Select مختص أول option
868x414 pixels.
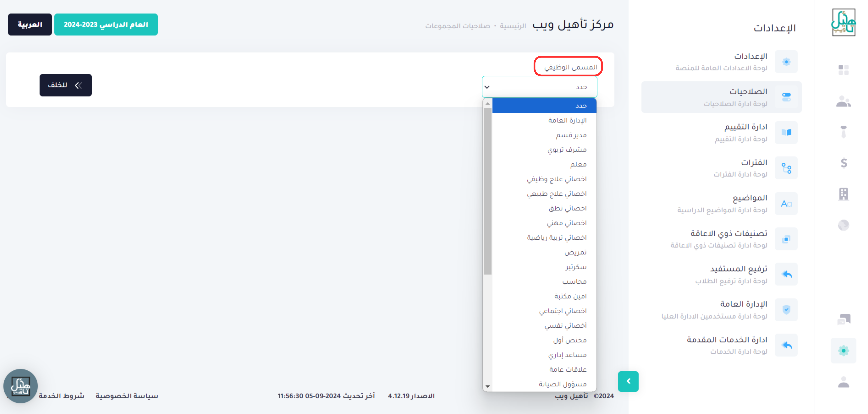[544, 340]
